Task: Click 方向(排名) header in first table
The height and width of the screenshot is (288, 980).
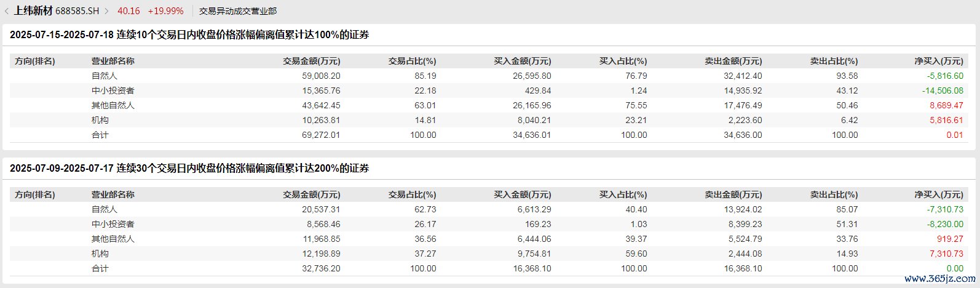Action: coord(35,61)
